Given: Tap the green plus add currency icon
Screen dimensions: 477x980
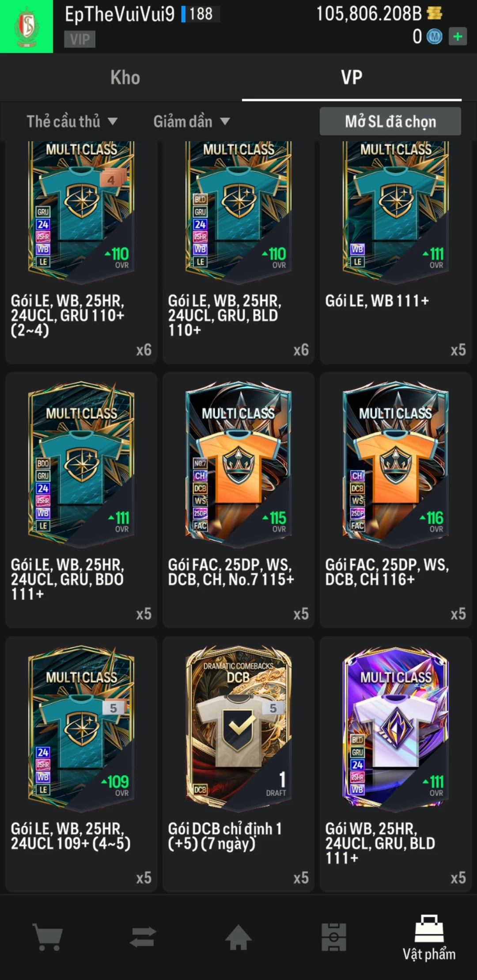Looking at the screenshot, I should click(458, 36).
